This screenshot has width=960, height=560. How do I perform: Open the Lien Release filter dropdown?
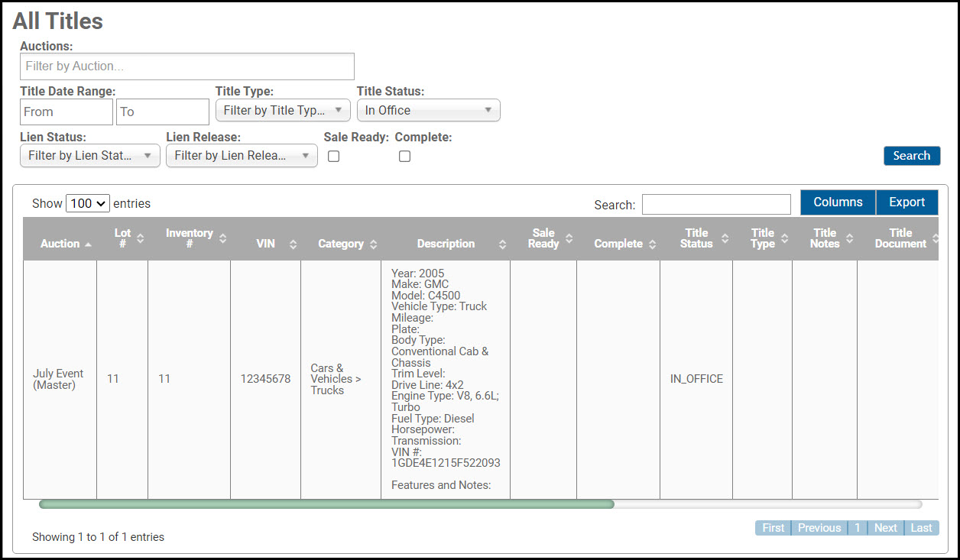pos(242,155)
